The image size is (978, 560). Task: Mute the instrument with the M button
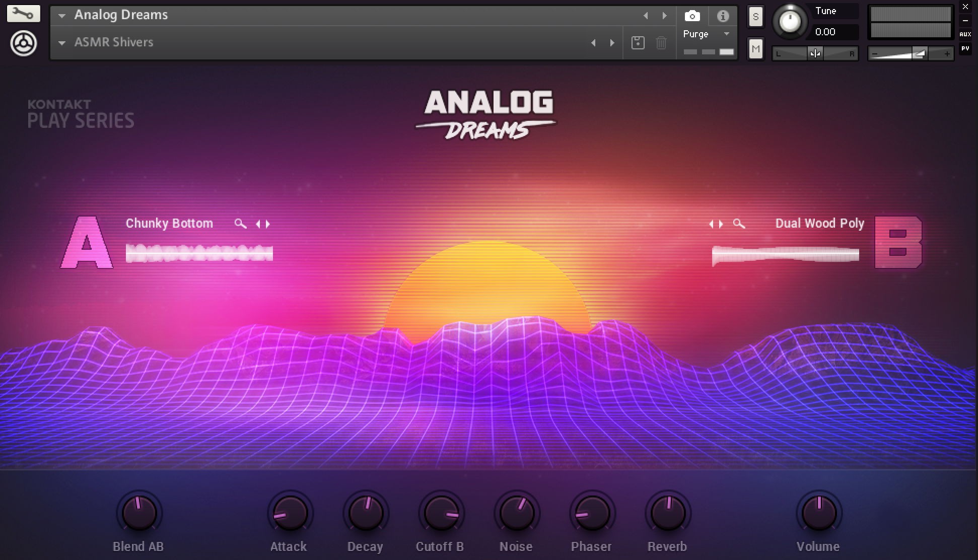click(x=755, y=48)
